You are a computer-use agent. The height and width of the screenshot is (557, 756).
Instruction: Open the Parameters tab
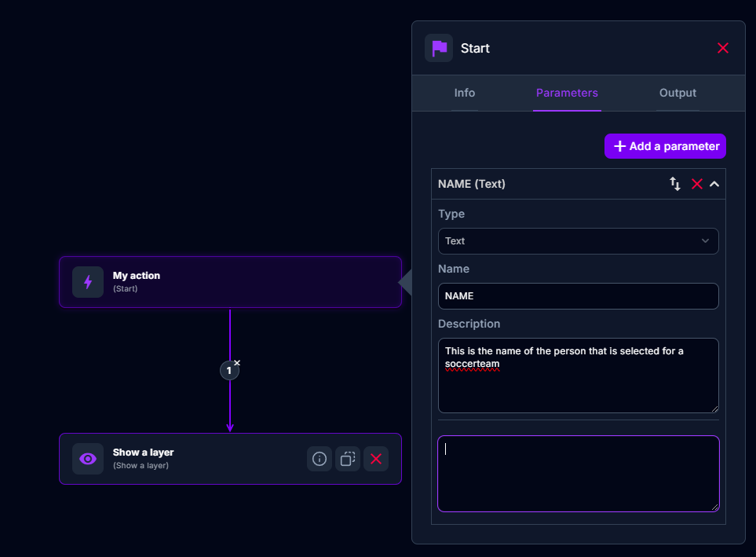567,93
